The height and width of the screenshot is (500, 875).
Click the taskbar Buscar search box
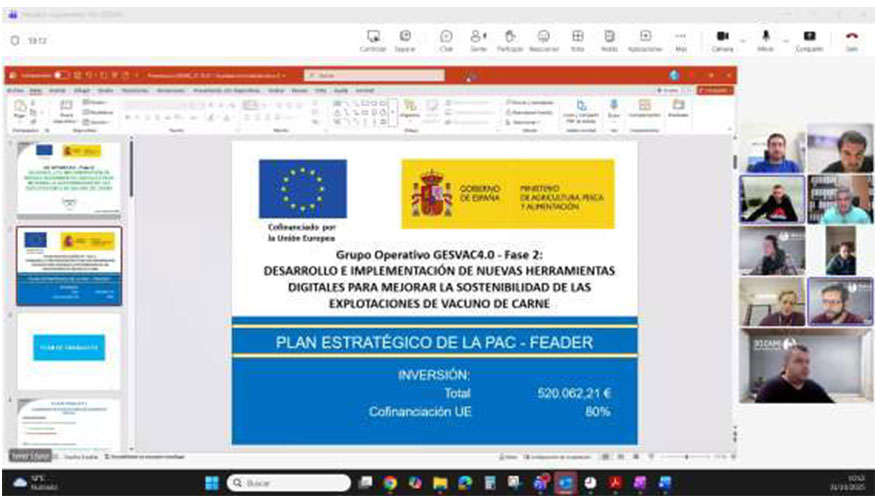[x=289, y=483]
